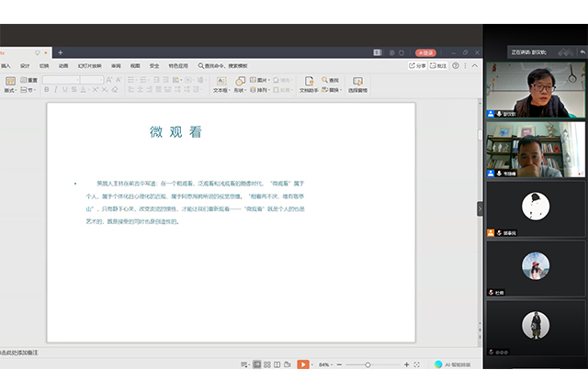Open the 设计 ribbon tab
The height and width of the screenshot is (392, 588).
pos(25,66)
